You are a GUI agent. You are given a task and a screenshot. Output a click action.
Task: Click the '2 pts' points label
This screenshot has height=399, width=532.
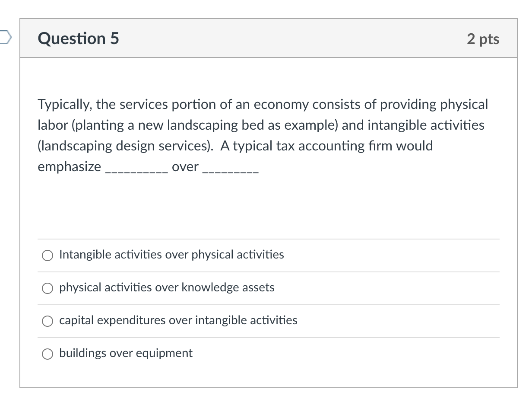tap(483, 39)
